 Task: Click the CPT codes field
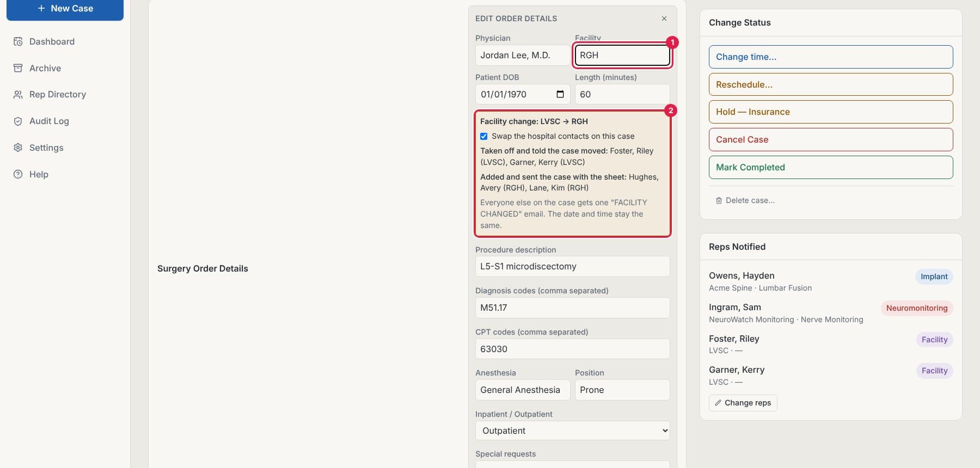573,349
